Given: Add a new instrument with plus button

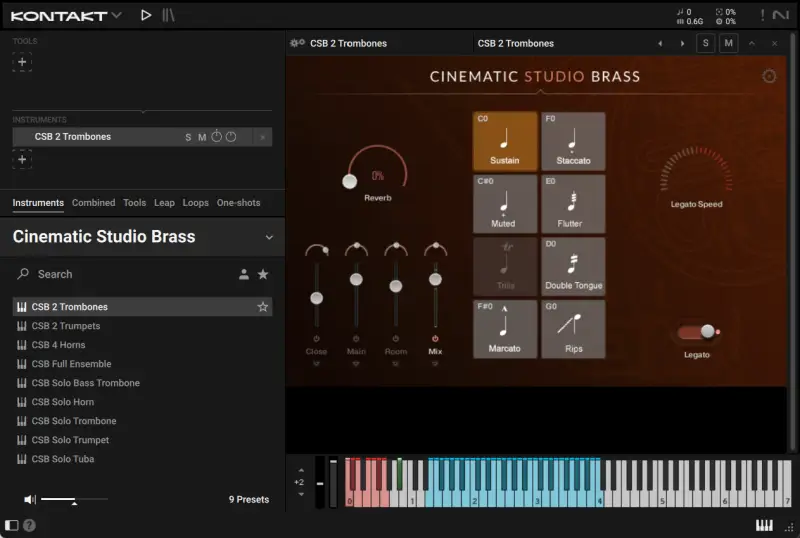Looking at the screenshot, I should [22, 159].
